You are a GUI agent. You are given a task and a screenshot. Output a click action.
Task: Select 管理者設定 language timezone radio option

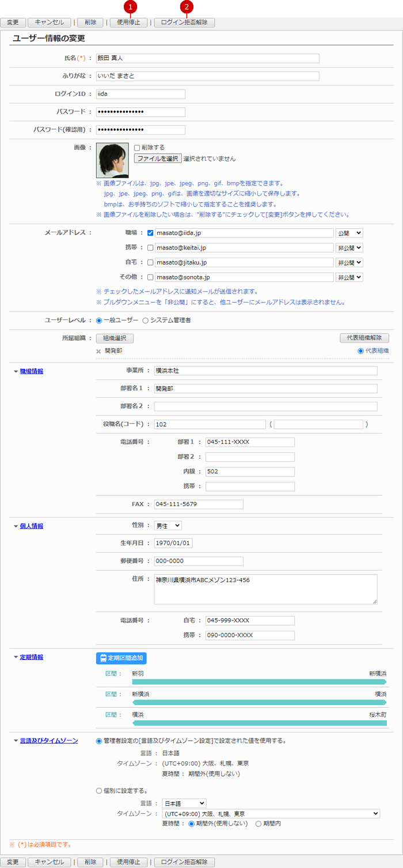tap(99, 741)
